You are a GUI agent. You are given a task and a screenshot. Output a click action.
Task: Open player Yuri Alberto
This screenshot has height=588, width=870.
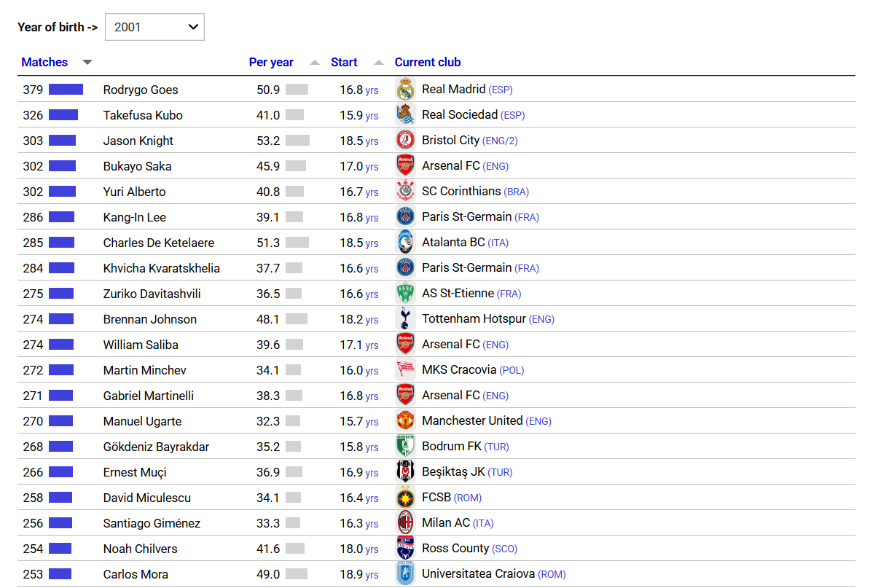[x=134, y=192]
